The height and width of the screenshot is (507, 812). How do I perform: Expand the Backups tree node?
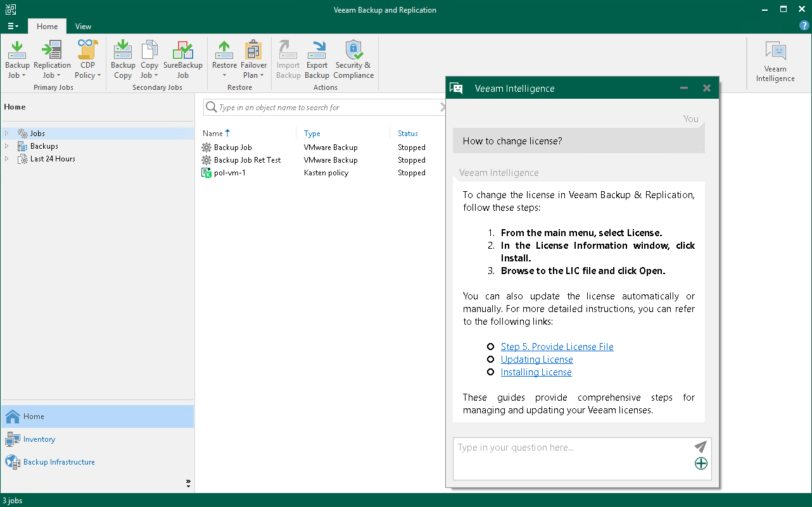[7, 146]
